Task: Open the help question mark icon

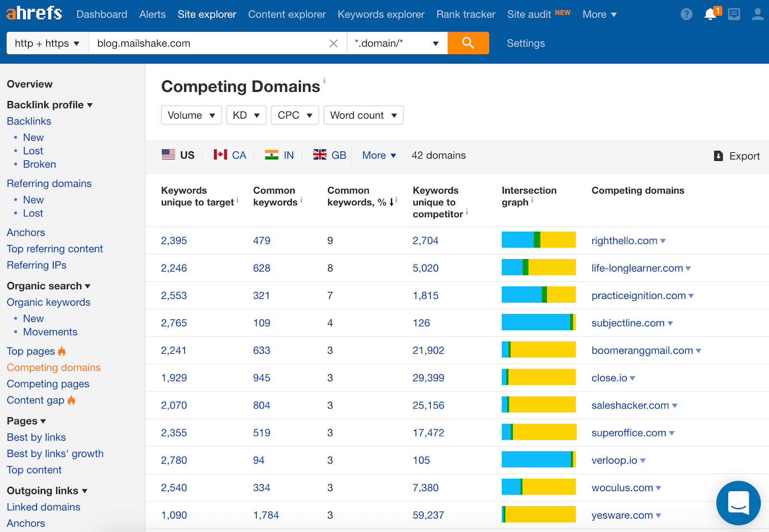Action: point(686,14)
